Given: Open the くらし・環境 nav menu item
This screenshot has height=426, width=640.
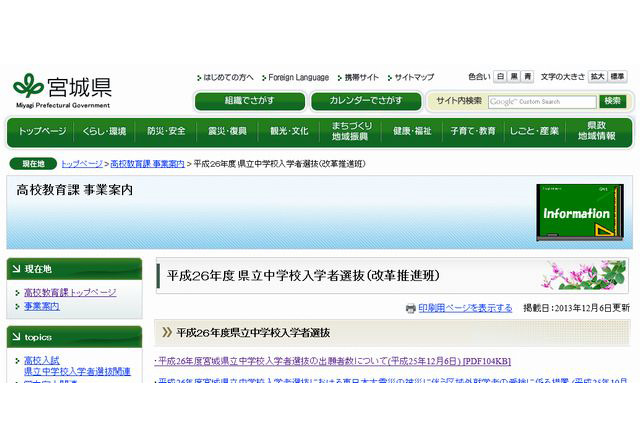Looking at the screenshot, I should coord(104,131).
